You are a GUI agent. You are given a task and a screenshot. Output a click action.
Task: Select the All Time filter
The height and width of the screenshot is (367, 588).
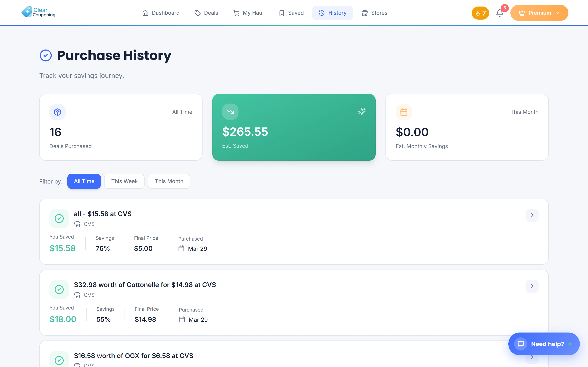[84, 181]
